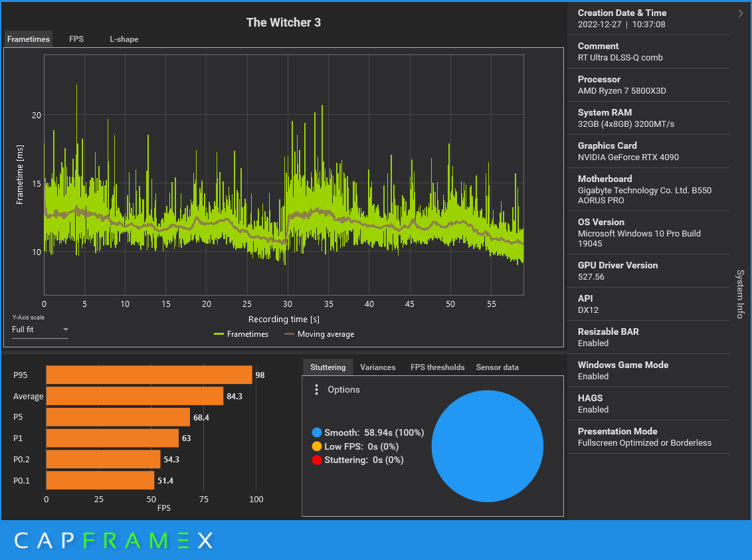Click the P95 value 98
The image size is (752, 560).
tap(260, 375)
